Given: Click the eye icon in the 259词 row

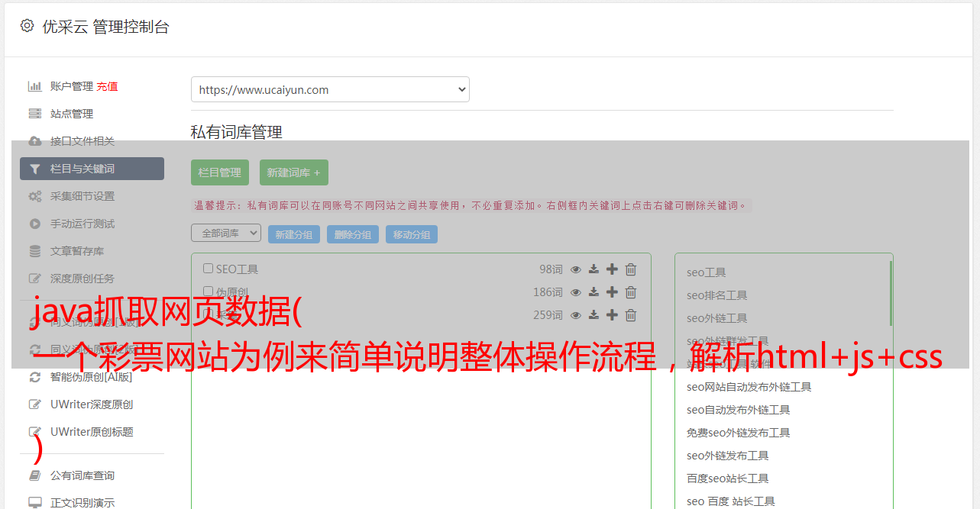Looking at the screenshot, I should pyautogui.click(x=576, y=315).
